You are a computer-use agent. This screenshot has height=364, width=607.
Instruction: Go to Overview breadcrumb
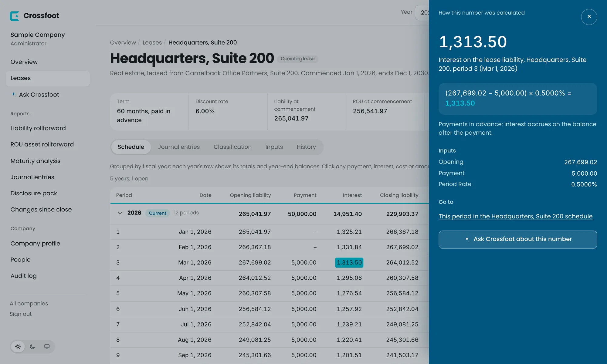(123, 42)
